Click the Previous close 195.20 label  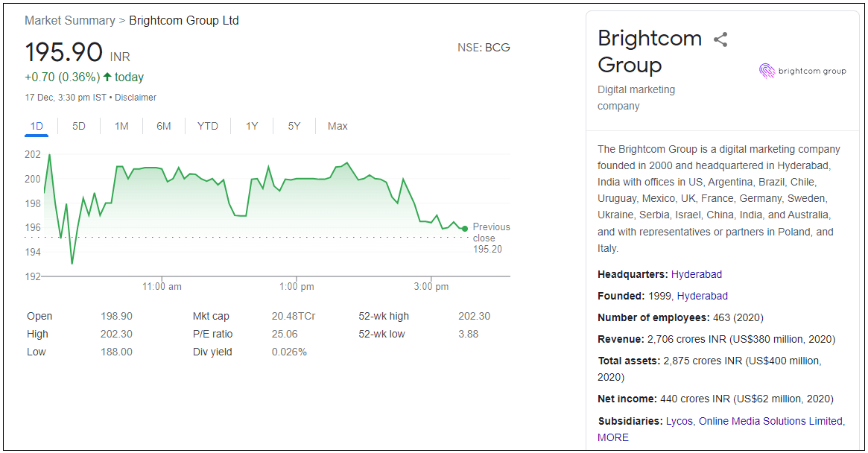[x=490, y=238]
